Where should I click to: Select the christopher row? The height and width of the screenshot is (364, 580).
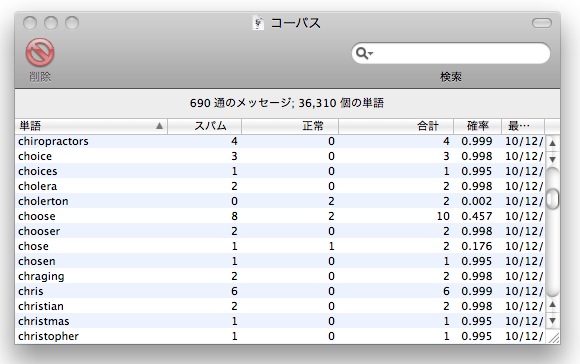click(280, 336)
